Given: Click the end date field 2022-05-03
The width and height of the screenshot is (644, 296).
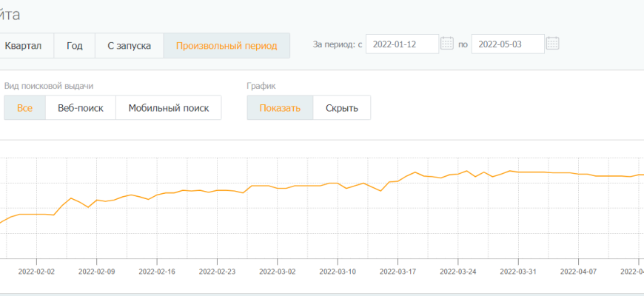Looking at the screenshot, I should coord(507,44).
